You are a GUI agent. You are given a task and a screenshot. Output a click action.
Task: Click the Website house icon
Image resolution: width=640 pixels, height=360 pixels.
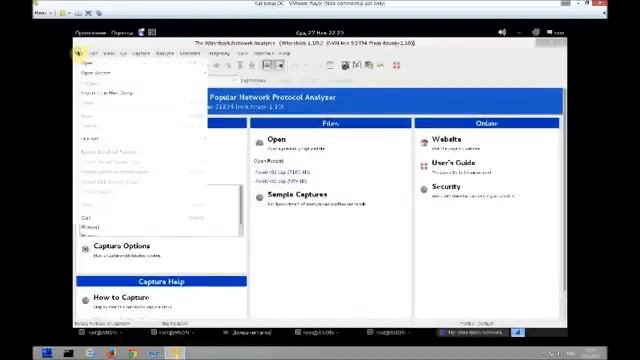point(424,142)
